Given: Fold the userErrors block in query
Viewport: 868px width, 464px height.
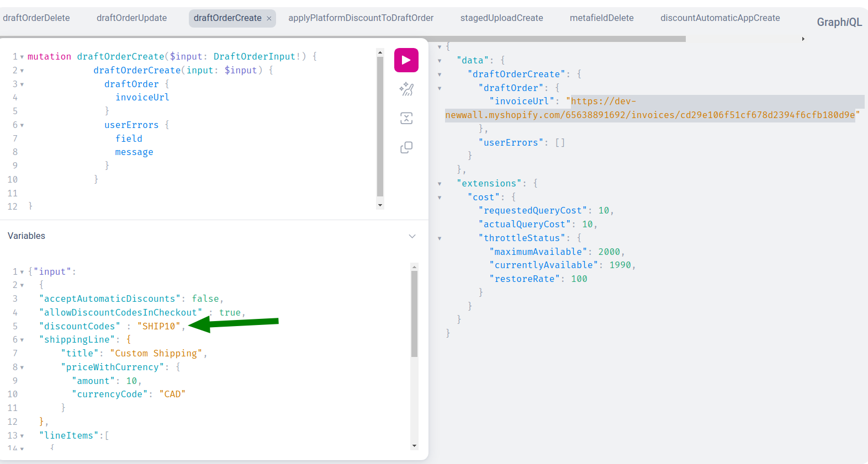Looking at the screenshot, I should (x=22, y=125).
